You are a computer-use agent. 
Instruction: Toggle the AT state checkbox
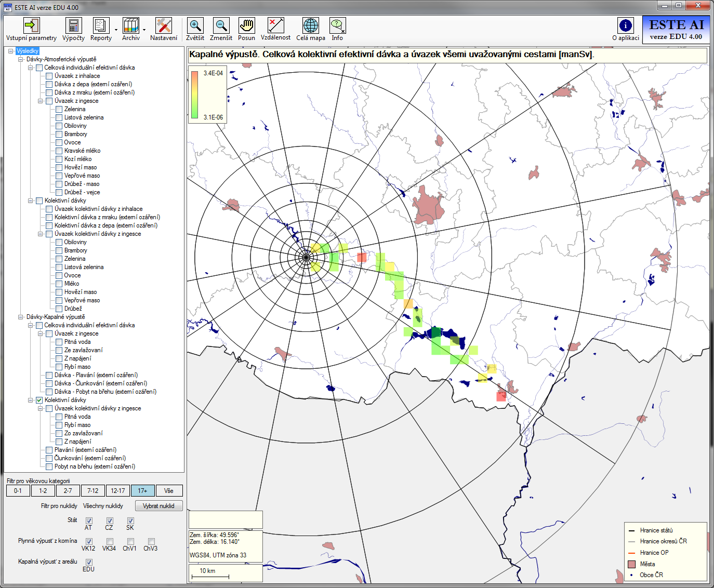coord(89,520)
